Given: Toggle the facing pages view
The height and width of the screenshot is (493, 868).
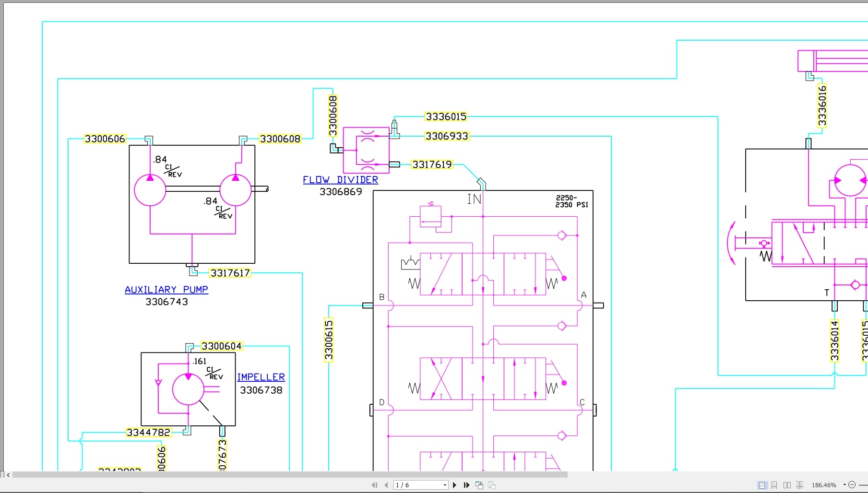Looking at the screenshot, I should pyautogui.click(x=787, y=485).
